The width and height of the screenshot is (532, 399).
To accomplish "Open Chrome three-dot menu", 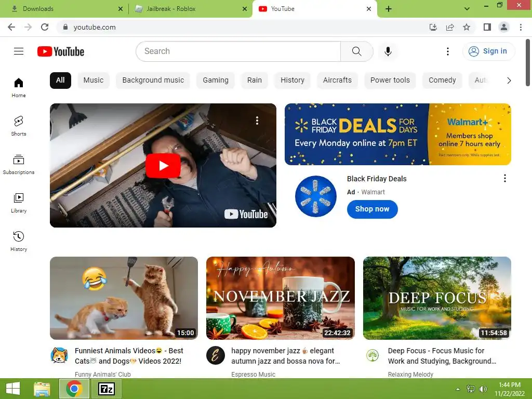I will coord(521,27).
